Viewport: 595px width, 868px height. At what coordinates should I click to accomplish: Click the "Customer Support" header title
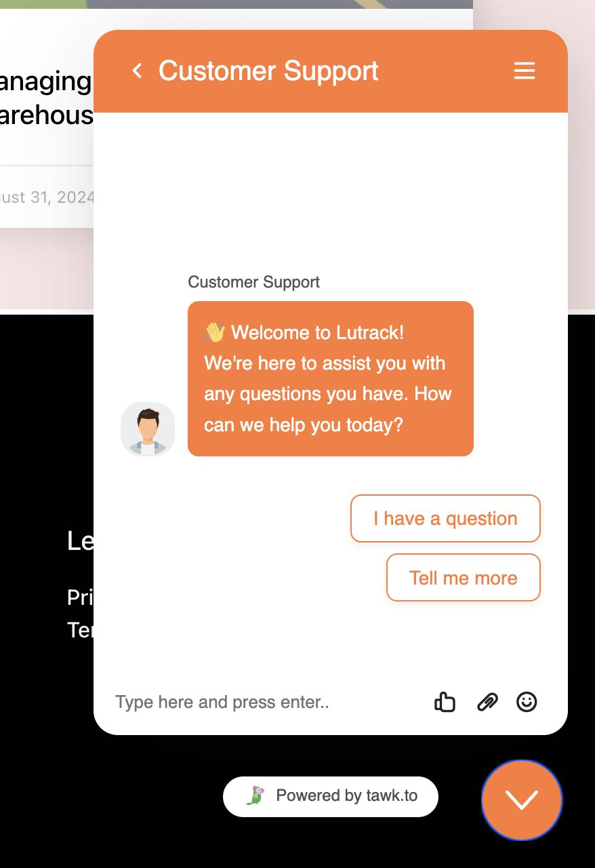(x=268, y=71)
